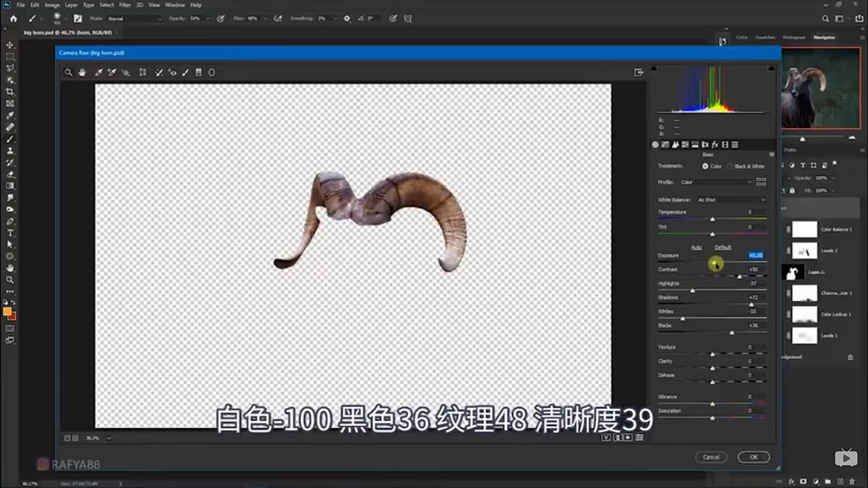
Task: Click the Layer 1 mask thumbnail
Action: (x=793, y=271)
